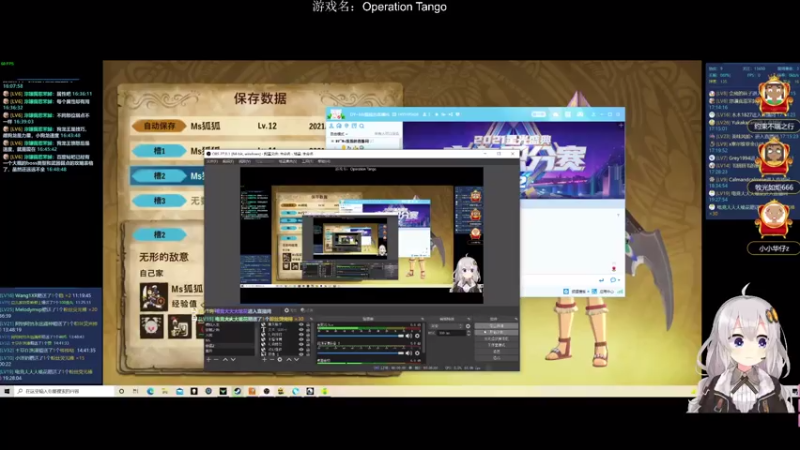Screen dimensions: 800x450
Task: Open Settings from OBS Controls panel
Action: point(496,352)
